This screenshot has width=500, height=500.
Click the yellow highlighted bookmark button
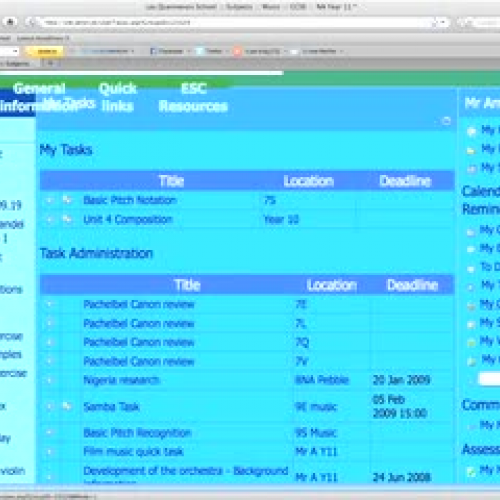pyautogui.click(x=45, y=51)
